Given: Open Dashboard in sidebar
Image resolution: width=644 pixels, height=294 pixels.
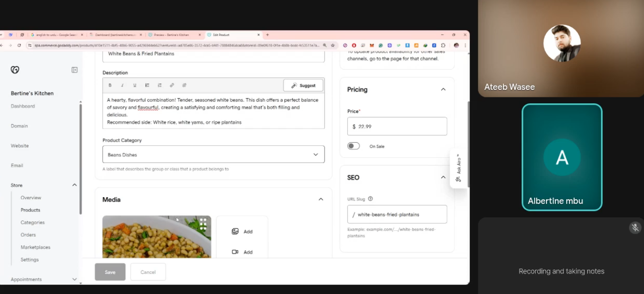Looking at the screenshot, I should point(23,106).
